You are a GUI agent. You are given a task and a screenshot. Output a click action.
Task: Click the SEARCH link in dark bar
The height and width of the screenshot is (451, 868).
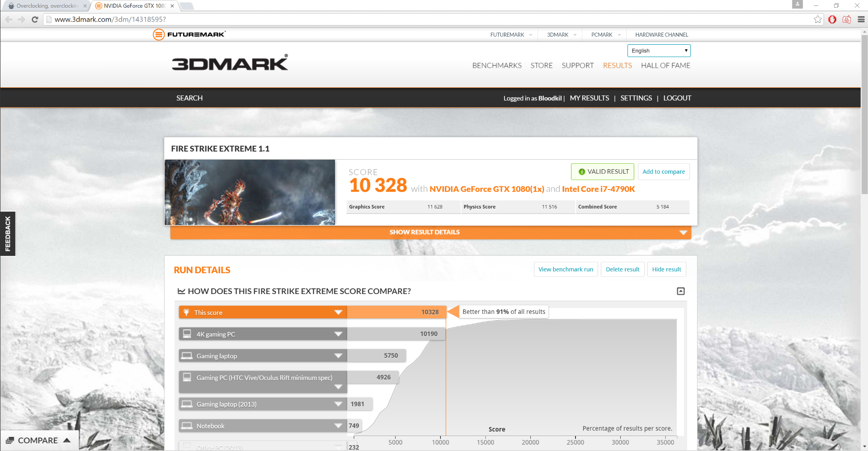coord(189,98)
